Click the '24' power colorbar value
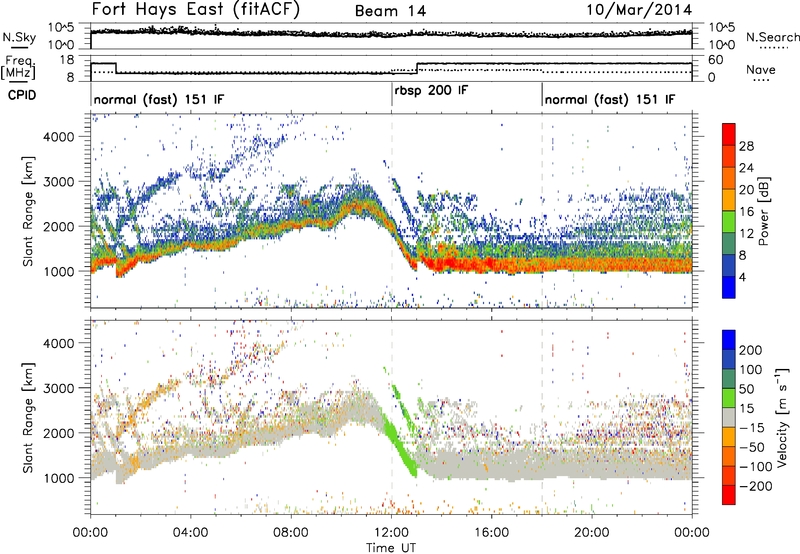800x554 pixels. pos(746,168)
